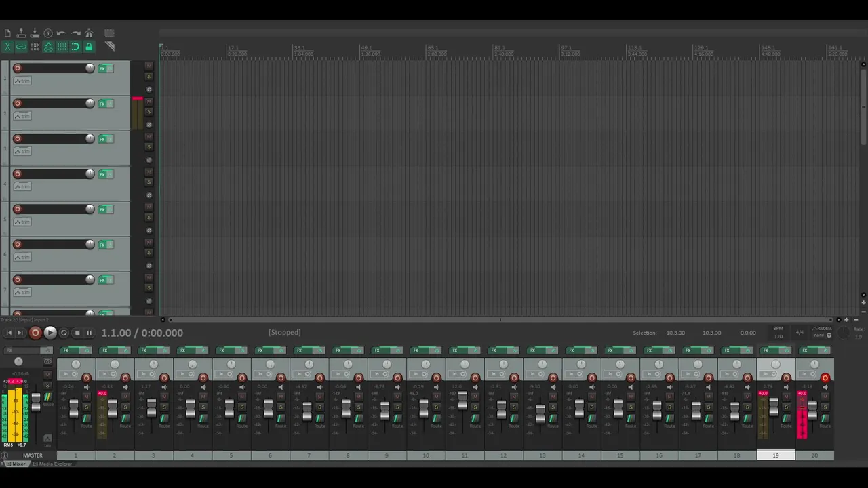Viewport: 868px width, 488px height.
Task: Select the MASTER channel label
Action: point(33,455)
